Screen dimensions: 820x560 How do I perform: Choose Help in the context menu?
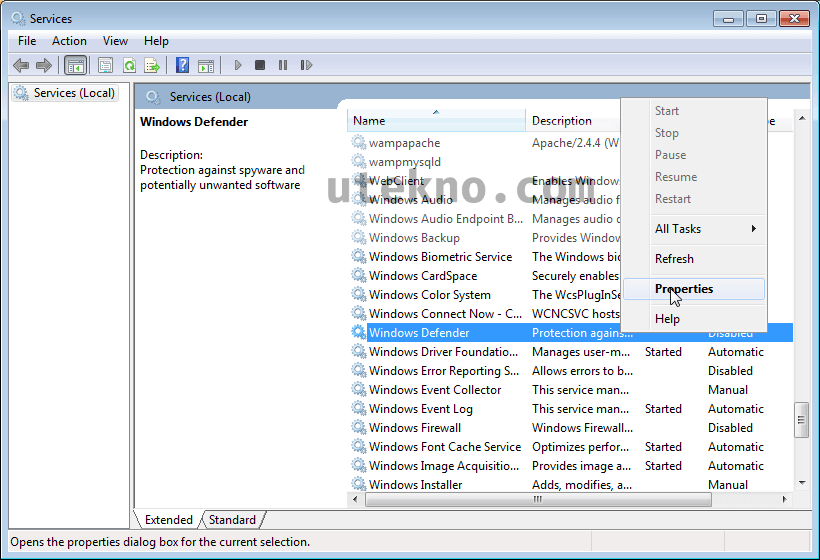(x=694, y=319)
